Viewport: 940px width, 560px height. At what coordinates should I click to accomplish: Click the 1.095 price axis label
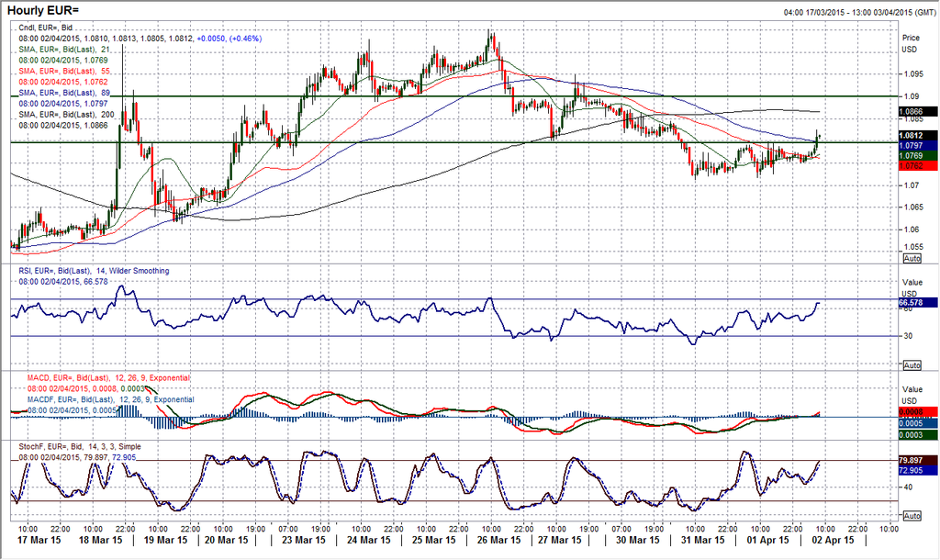(913, 74)
